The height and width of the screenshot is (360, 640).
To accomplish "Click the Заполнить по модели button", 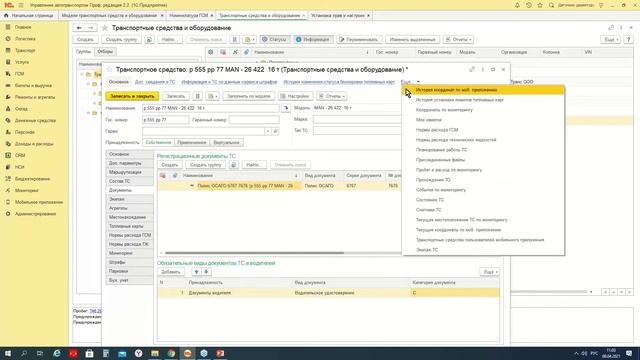I will 249,96.
